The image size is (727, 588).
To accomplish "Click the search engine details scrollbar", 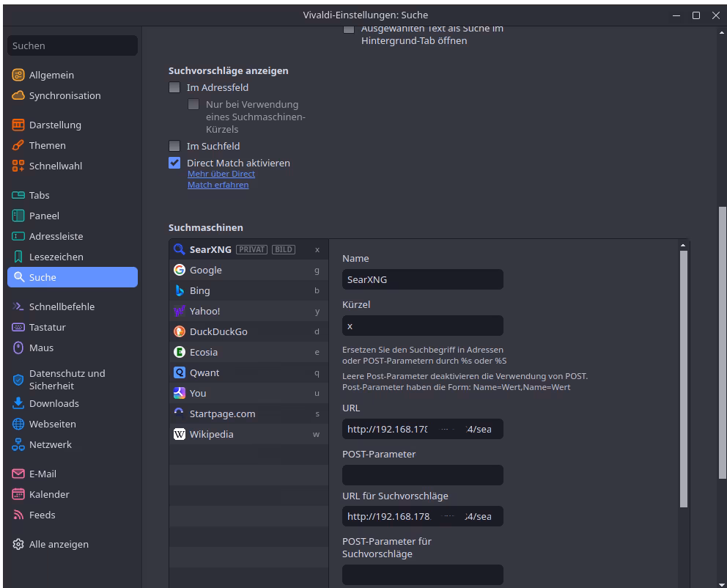I will pyautogui.click(x=684, y=379).
